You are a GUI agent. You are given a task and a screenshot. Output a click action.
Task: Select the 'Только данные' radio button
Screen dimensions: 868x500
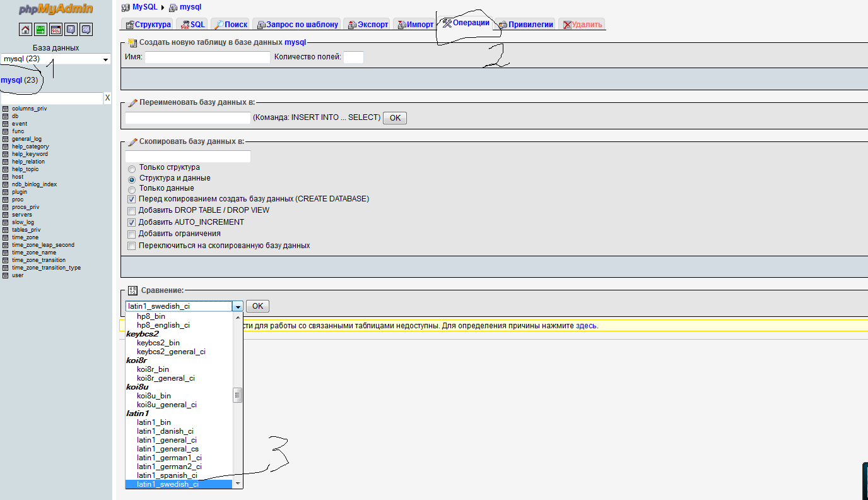click(132, 189)
